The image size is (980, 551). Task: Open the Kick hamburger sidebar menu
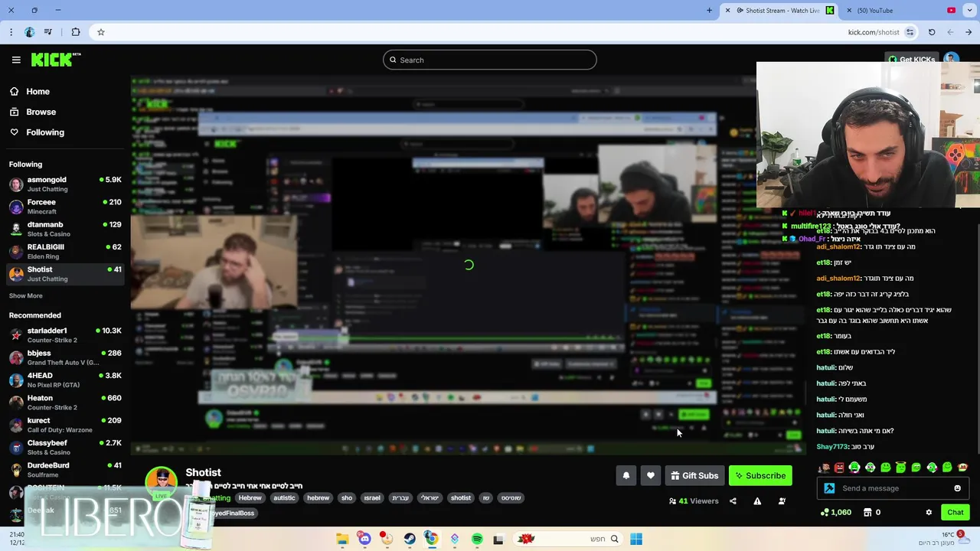click(x=16, y=60)
